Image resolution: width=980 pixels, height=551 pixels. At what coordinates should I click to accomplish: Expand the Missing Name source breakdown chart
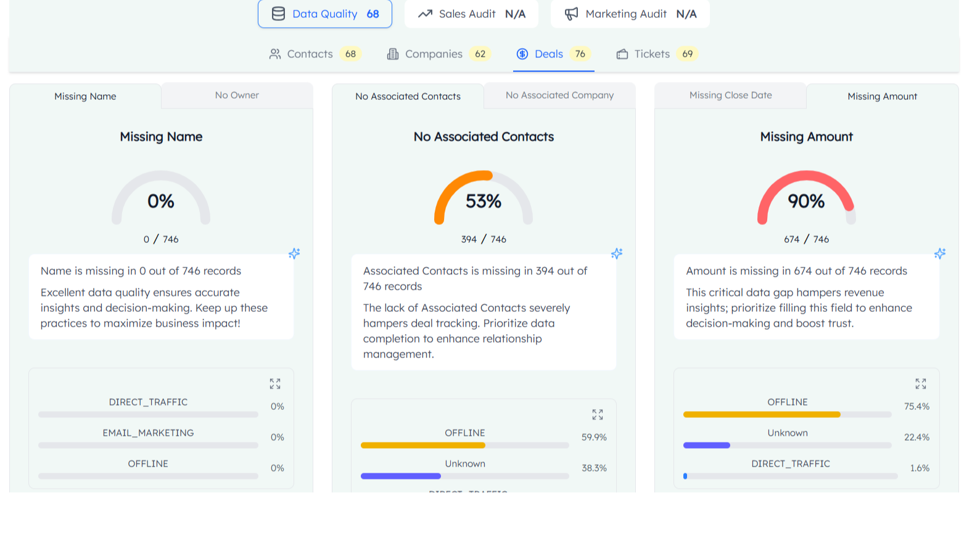[275, 384]
